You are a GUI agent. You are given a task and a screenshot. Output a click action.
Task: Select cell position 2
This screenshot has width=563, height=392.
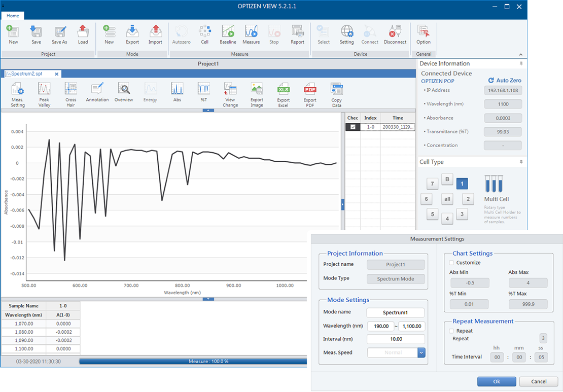tap(468, 199)
